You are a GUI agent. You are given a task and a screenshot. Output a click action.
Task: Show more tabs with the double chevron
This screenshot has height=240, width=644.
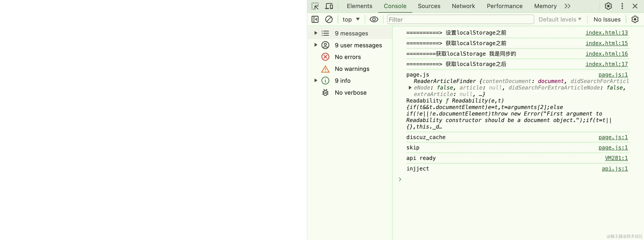coord(568,6)
